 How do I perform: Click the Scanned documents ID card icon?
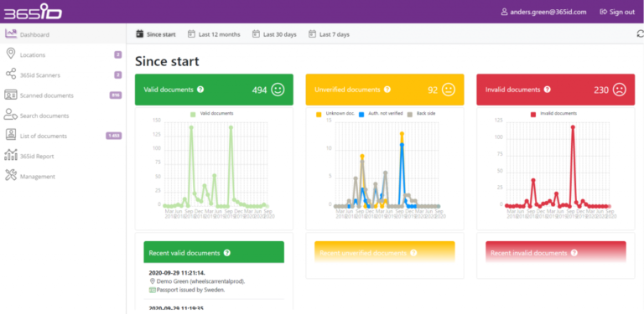tap(10, 95)
